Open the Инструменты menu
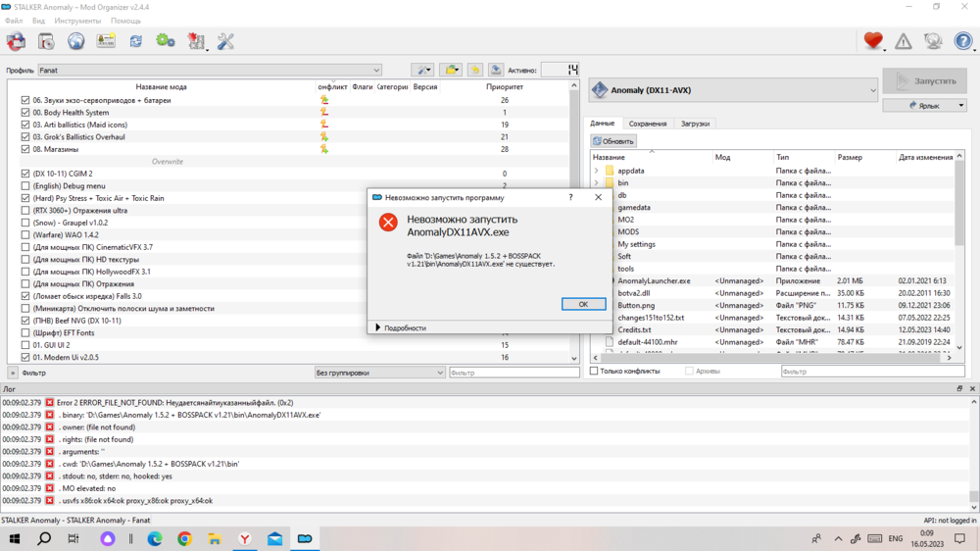 77,21
